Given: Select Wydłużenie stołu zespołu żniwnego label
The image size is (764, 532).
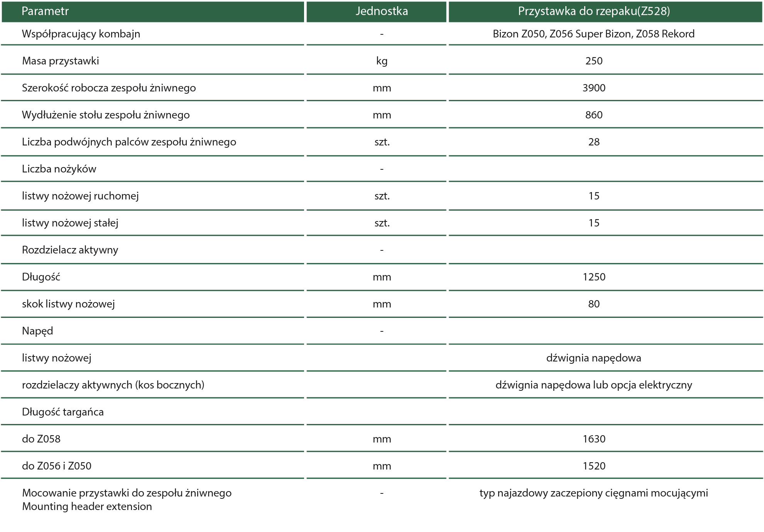Looking at the screenshot, I should pyautogui.click(x=106, y=115).
